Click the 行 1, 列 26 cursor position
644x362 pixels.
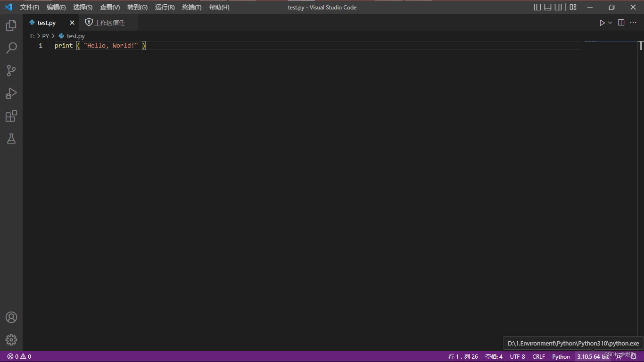tap(463, 357)
